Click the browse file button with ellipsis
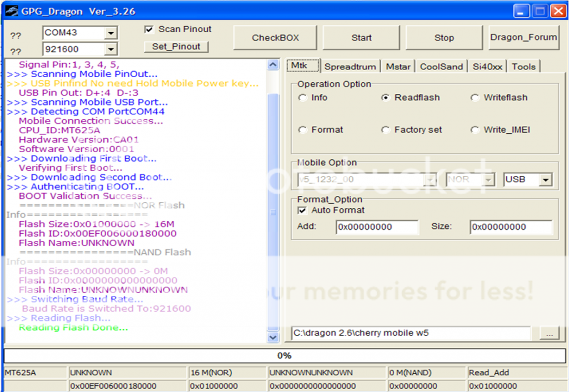This screenshot has height=392, width=569. pyautogui.click(x=549, y=334)
